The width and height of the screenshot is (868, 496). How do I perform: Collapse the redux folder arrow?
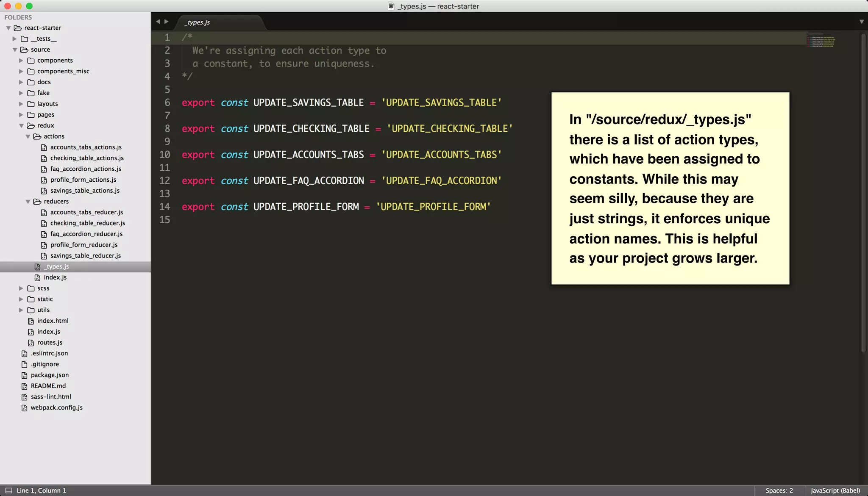21,126
